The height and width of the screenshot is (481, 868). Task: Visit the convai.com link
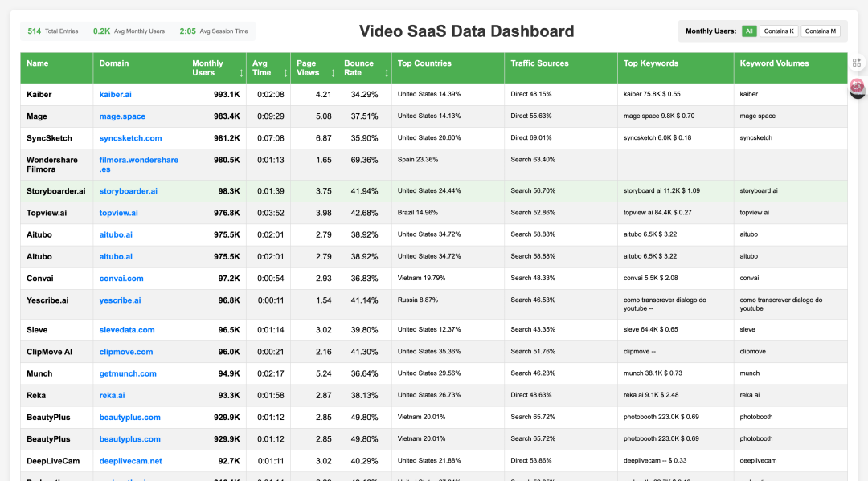[121, 279]
